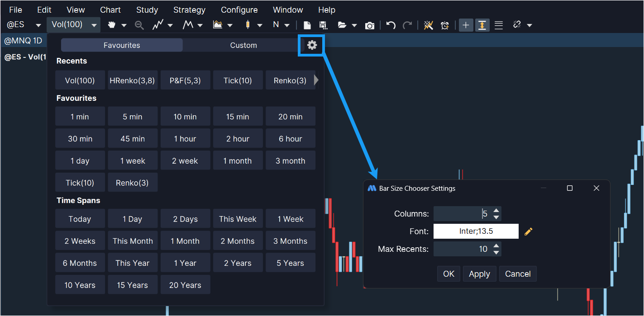This screenshot has height=316, width=644.
Task: Switch to the Custom tab
Action: pyautogui.click(x=243, y=45)
